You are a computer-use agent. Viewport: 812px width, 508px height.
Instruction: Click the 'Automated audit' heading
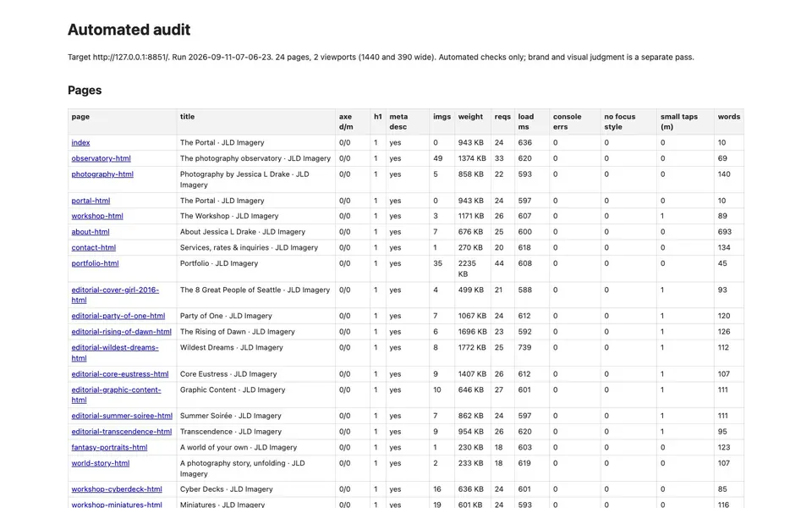tap(129, 30)
